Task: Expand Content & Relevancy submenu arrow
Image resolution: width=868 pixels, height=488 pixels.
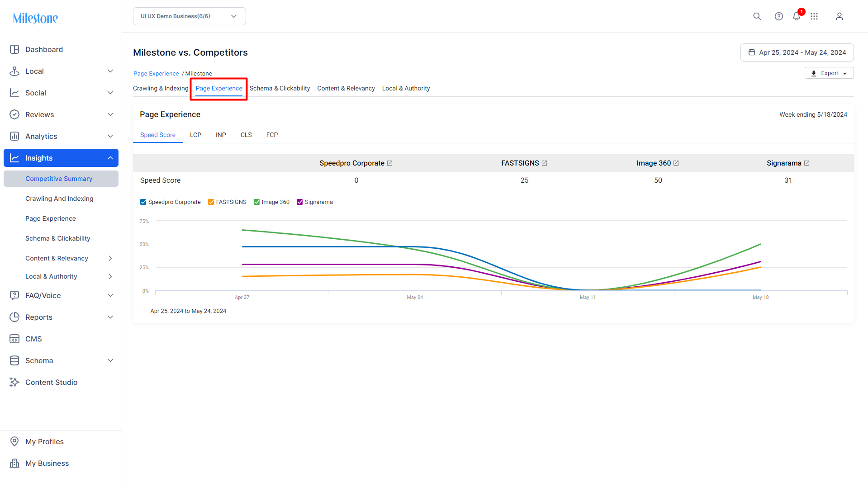Action: [x=110, y=258]
